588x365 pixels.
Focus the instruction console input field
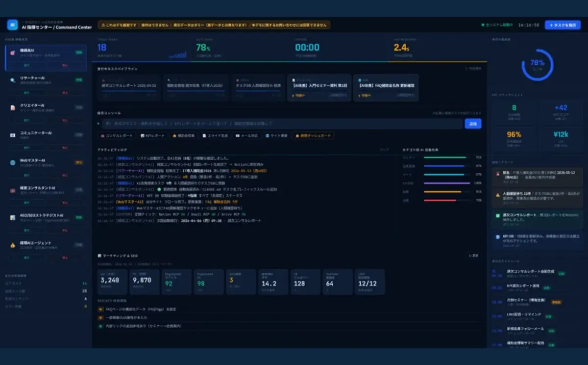click(x=282, y=124)
